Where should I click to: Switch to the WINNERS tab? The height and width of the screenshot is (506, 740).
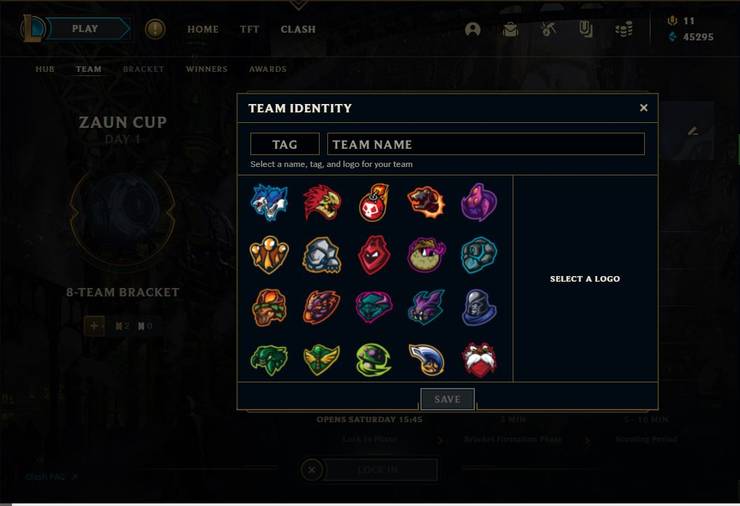(x=207, y=69)
